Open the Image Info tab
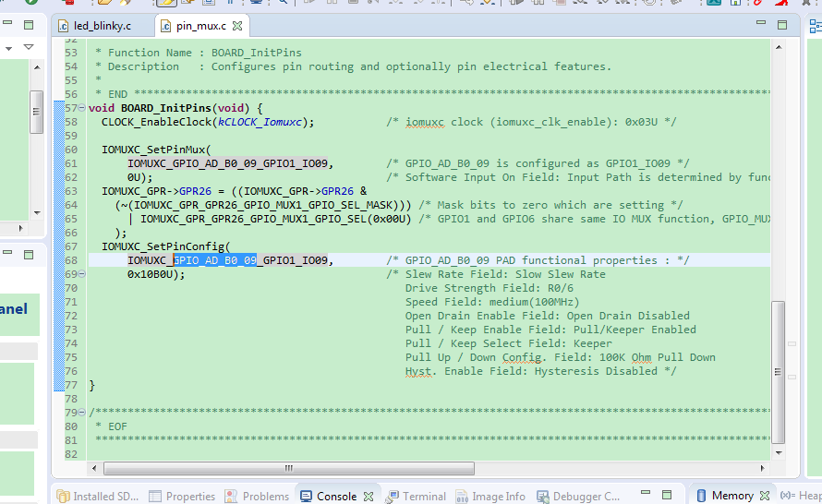The width and height of the screenshot is (822, 504). 490,496
